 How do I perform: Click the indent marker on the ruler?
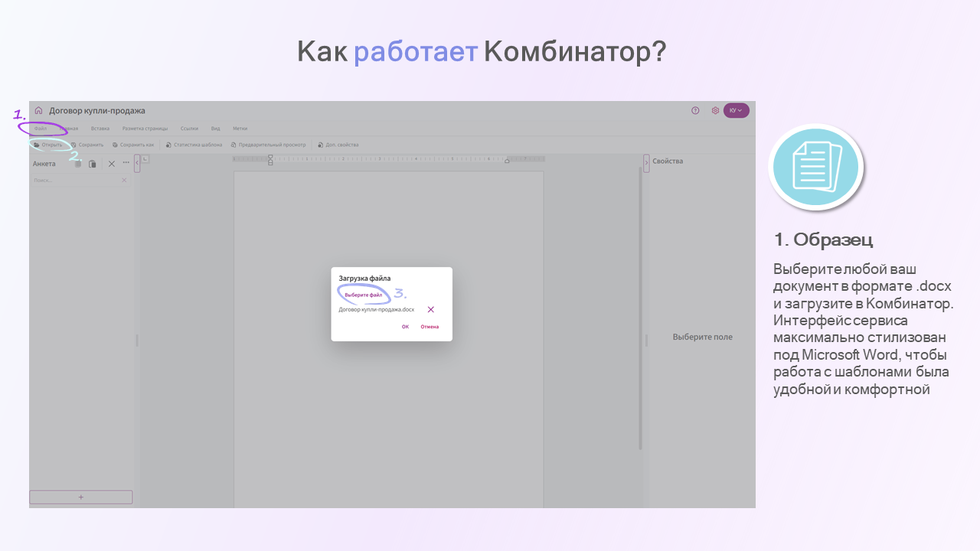pos(269,159)
